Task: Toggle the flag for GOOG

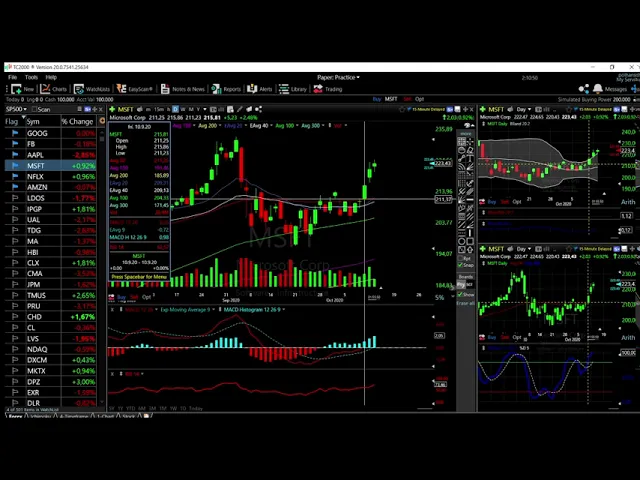Action: point(15,133)
